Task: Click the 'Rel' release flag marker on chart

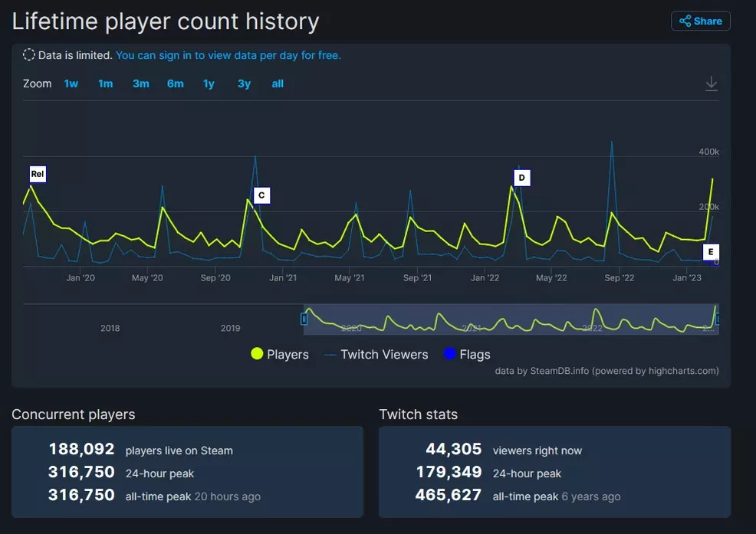Action: click(x=38, y=174)
